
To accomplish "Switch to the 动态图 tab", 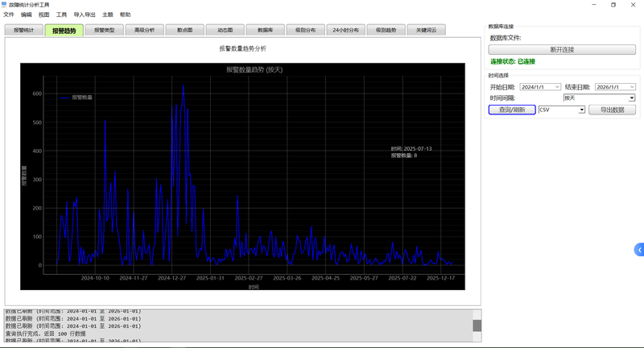I will 225,30.
